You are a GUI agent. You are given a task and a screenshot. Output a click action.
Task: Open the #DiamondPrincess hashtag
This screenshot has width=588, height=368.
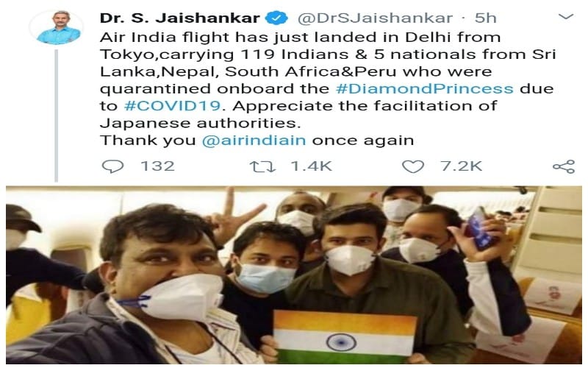click(x=425, y=88)
